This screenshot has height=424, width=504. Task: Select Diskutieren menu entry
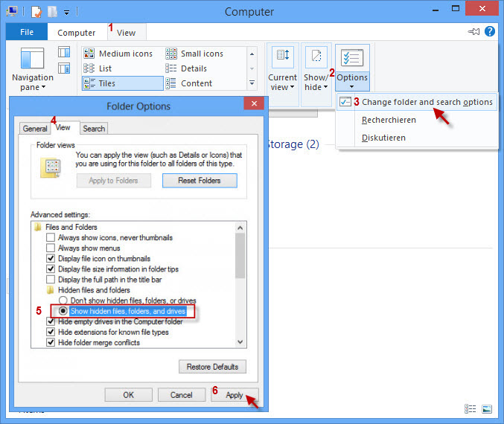pyautogui.click(x=383, y=138)
